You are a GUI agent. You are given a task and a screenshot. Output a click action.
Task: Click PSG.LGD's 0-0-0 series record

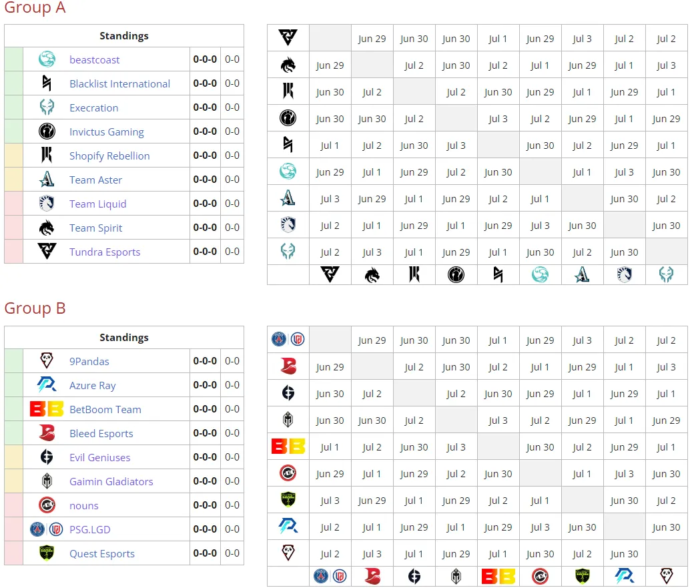(205, 529)
